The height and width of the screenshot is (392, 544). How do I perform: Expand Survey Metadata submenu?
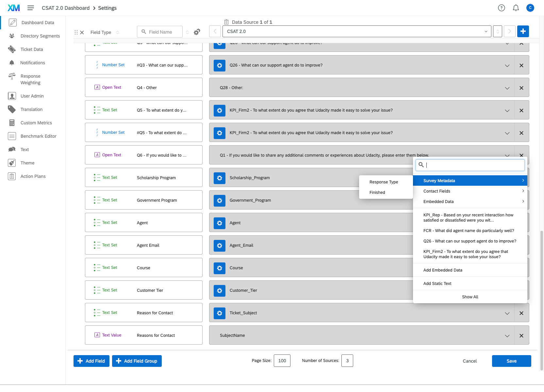(470, 180)
